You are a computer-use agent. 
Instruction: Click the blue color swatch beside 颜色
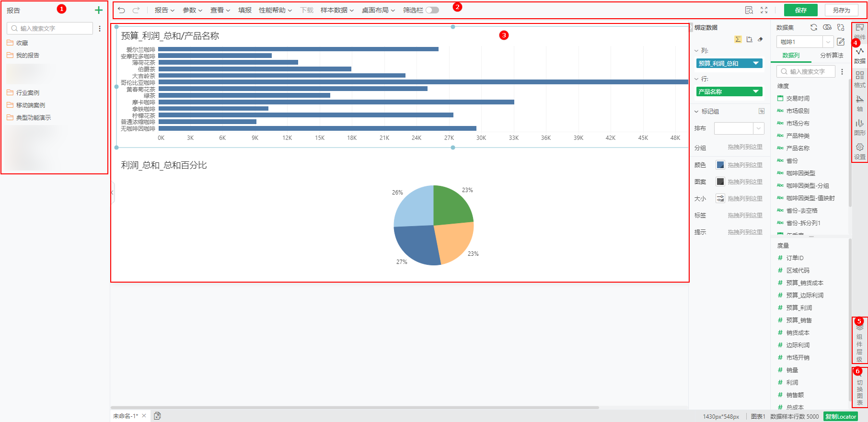(x=720, y=165)
